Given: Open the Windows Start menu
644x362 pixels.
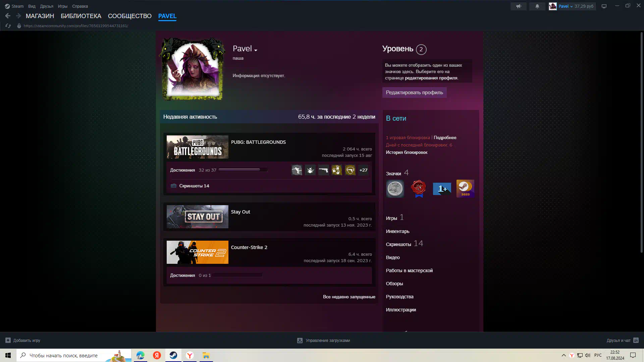Looking at the screenshot, I should click(x=8, y=355).
